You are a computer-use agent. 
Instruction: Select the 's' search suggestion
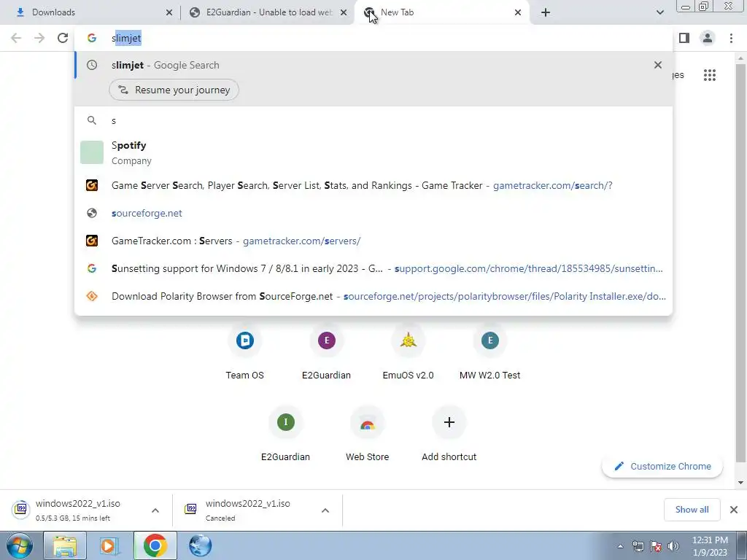pyautogui.click(x=373, y=120)
